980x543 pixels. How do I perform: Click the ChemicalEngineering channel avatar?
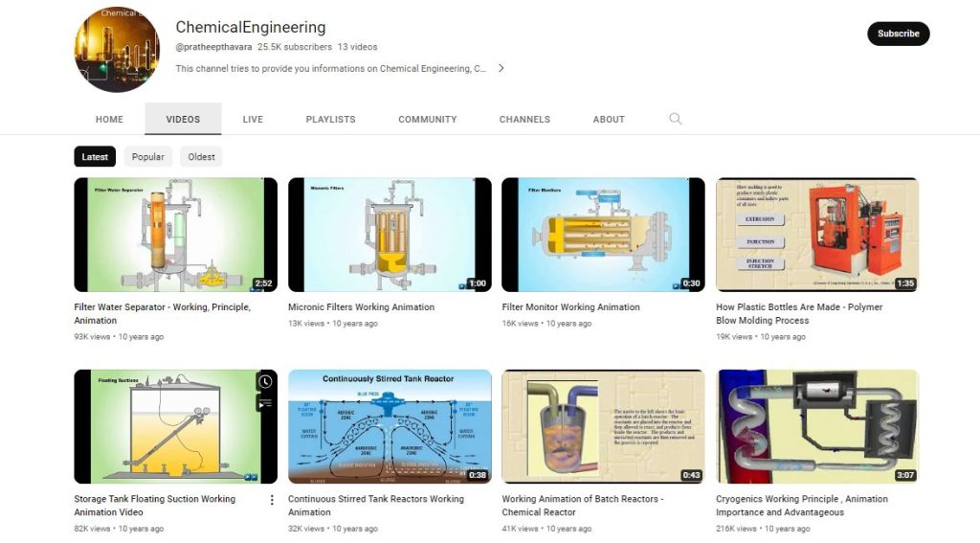coord(117,50)
